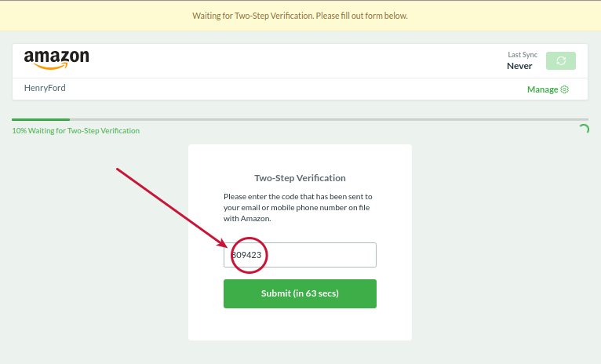This screenshot has width=601, height=364.
Task: Click the loading spinner icon
Action: (584, 130)
